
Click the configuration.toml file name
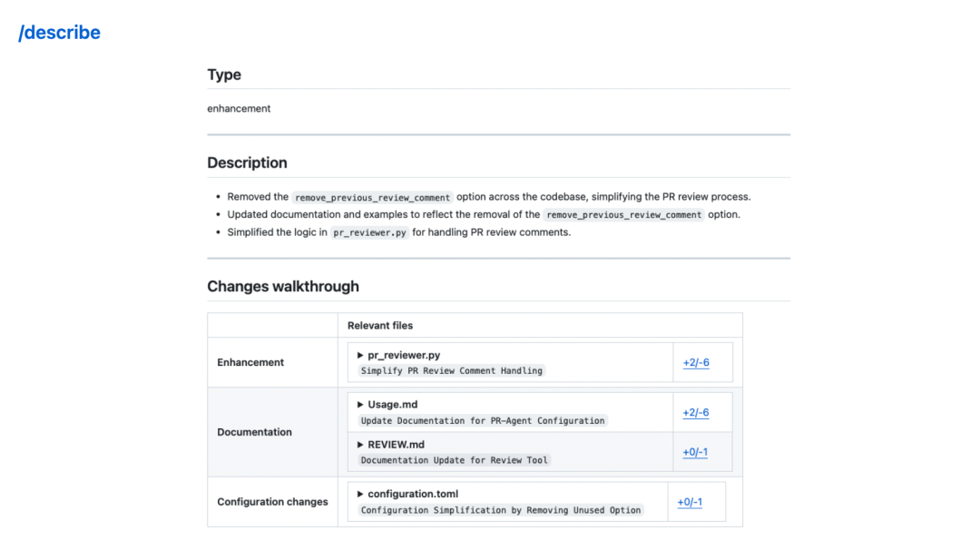point(413,494)
